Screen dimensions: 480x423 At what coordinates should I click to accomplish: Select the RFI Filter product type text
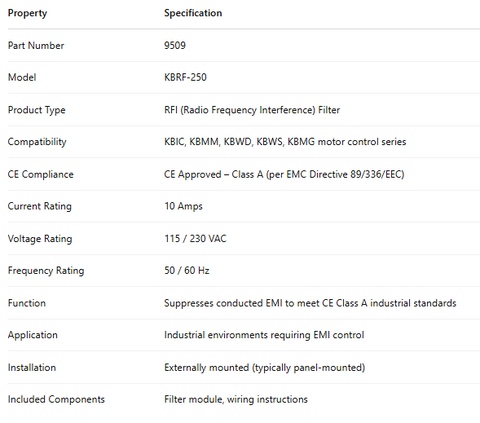click(x=252, y=110)
